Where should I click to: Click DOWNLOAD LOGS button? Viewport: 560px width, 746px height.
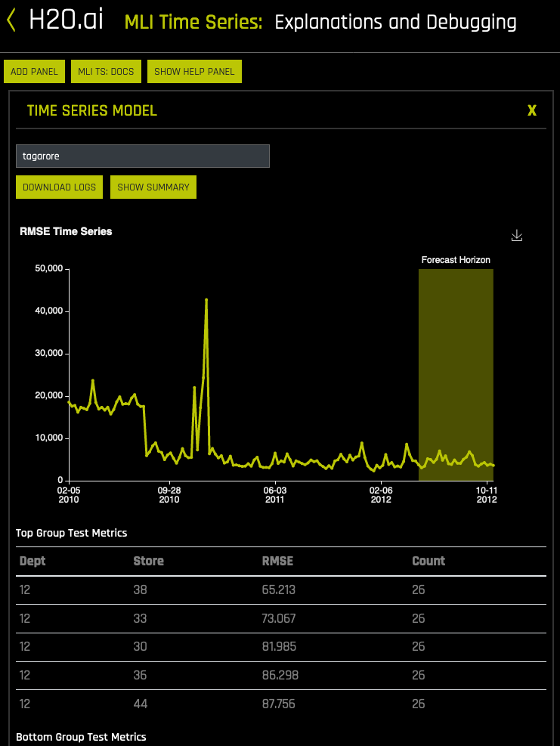(60, 187)
